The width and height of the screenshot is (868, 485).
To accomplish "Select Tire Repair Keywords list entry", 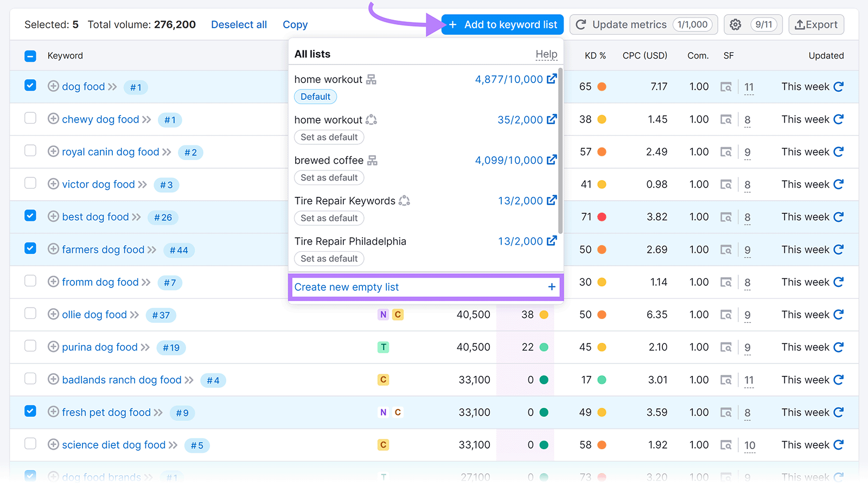I will pyautogui.click(x=345, y=201).
